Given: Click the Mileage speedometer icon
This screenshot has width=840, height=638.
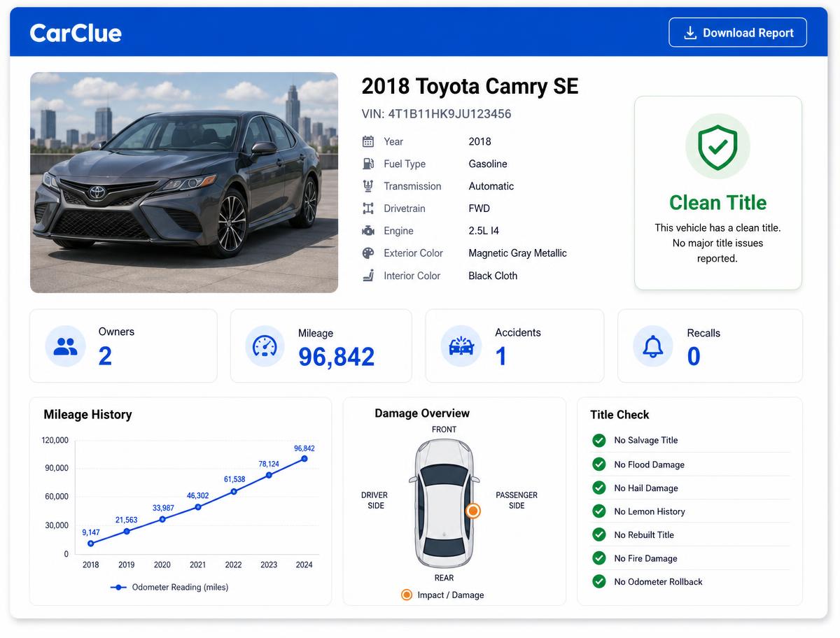Looking at the screenshot, I should [265, 346].
